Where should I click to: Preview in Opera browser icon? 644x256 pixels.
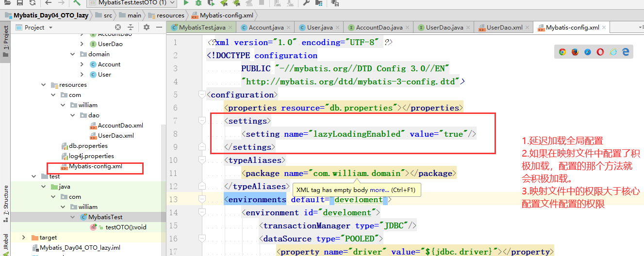click(600, 52)
